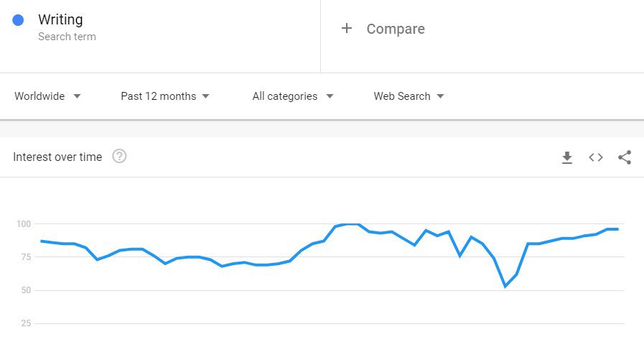The height and width of the screenshot is (337, 644).
Task: Add a comparison term with Compare
Action: coord(396,29)
